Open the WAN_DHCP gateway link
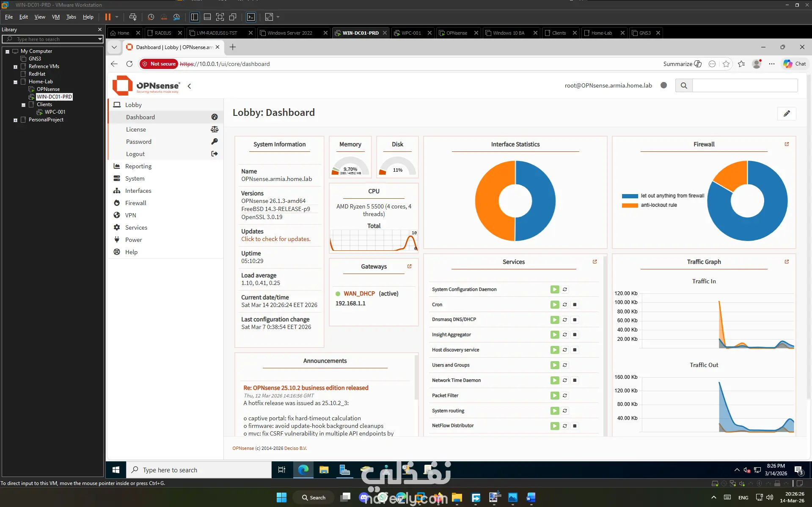The height and width of the screenshot is (507, 812). click(x=359, y=293)
